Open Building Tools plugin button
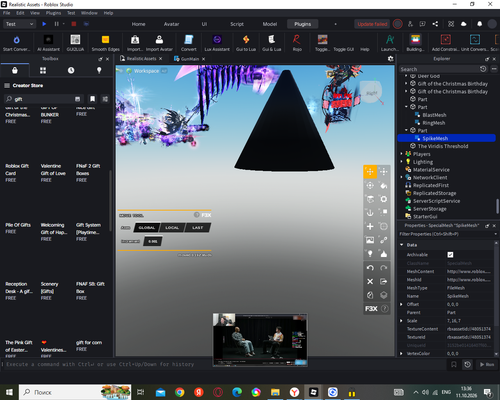The image size is (500, 400). coord(415,43)
